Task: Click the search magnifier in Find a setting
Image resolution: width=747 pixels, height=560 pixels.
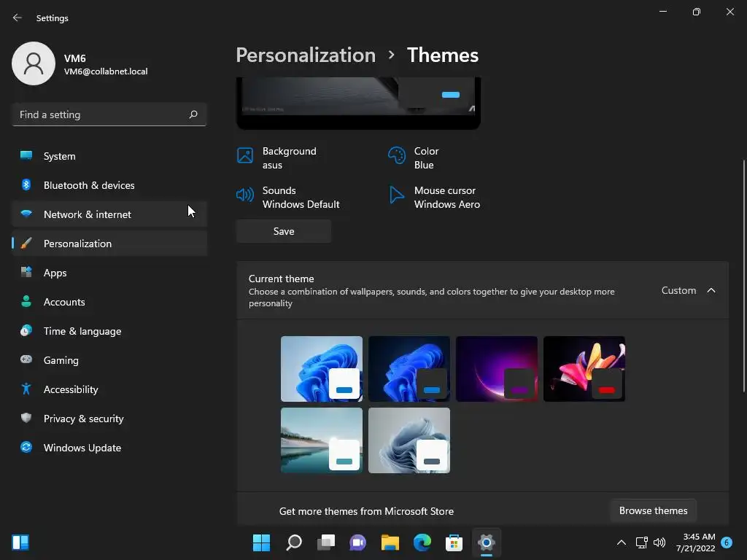Action: click(193, 114)
